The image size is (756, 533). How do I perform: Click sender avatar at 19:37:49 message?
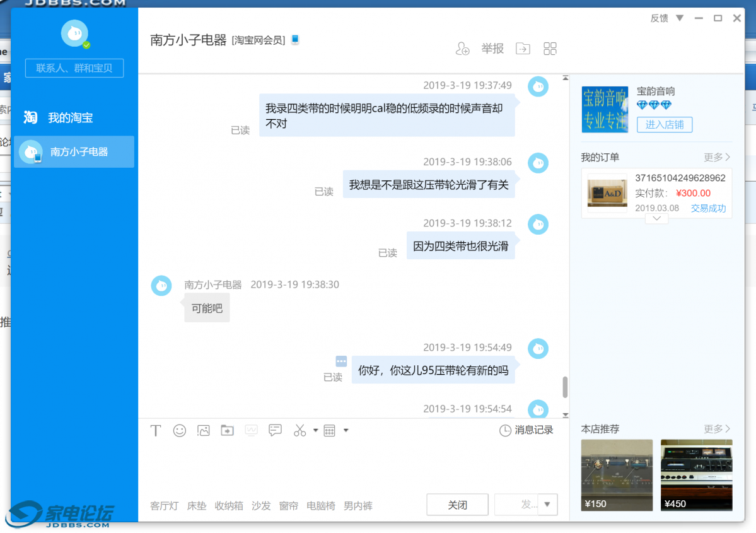pyautogui.click(x=538, y=86)
